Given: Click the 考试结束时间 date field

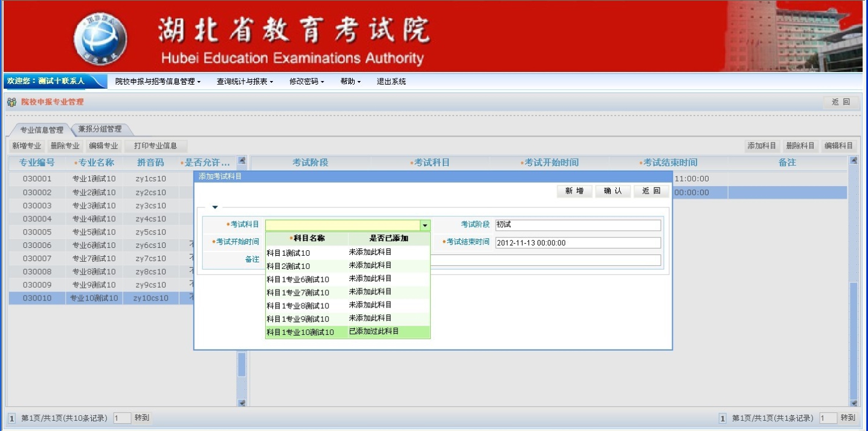Looking at the screenshot, I should tap(577, 243).
